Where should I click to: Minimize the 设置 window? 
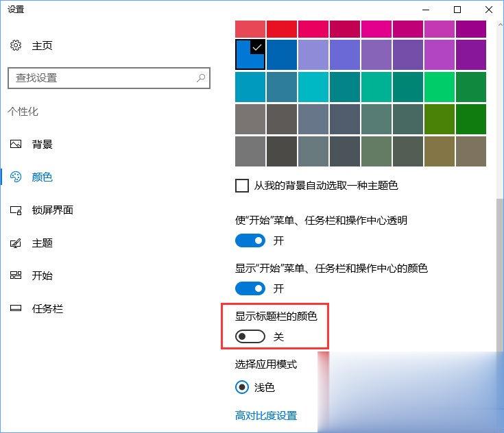click(x=426, y=10)
